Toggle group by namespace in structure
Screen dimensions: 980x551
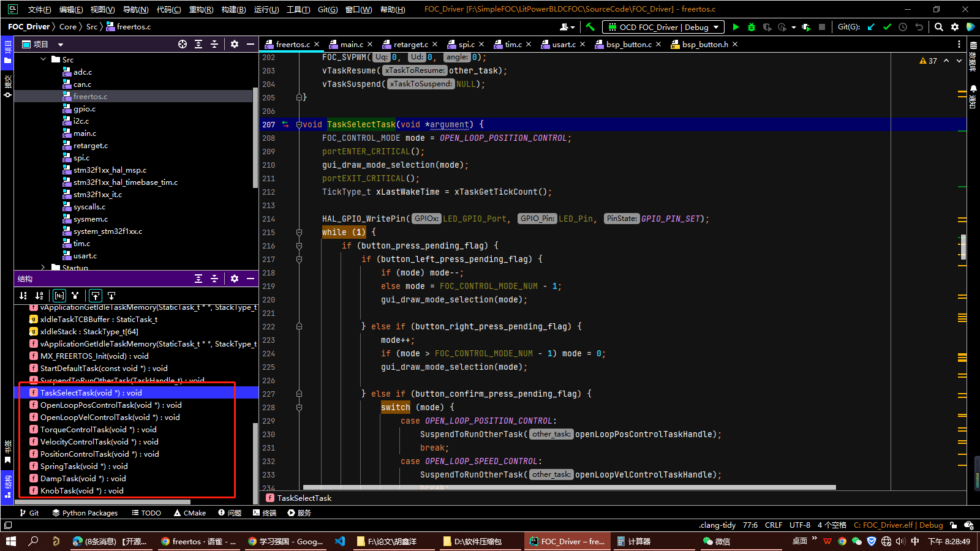point(59,296)
